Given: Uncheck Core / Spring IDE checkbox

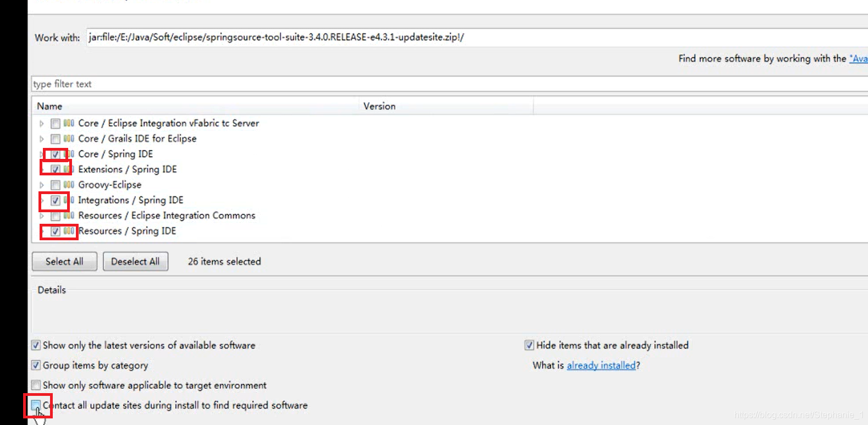Looking at the screenshot, I should [56, 154].
